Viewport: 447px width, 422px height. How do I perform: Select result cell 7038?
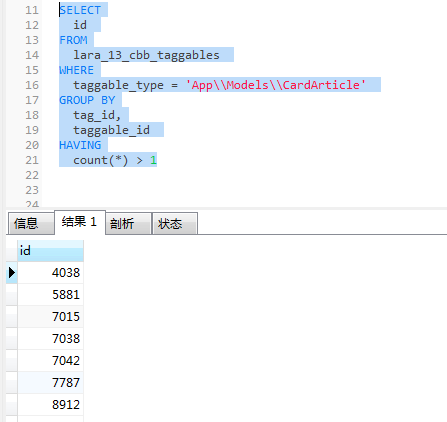50,339
